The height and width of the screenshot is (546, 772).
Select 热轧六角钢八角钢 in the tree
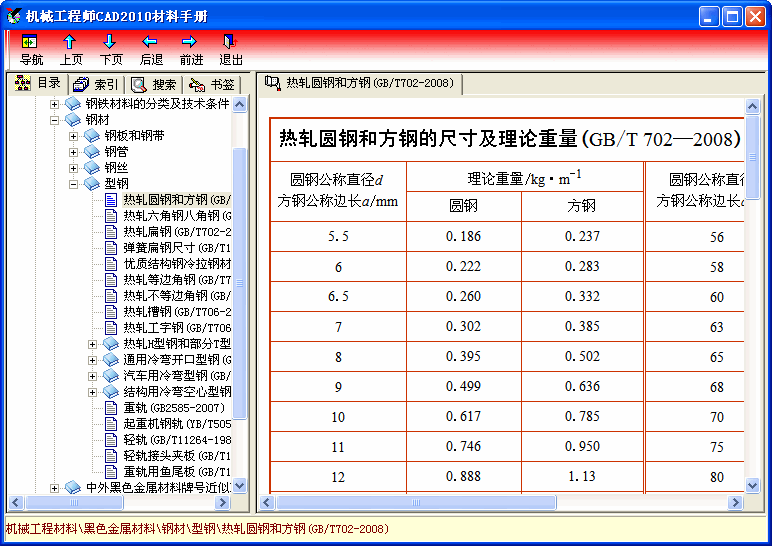click(177, 216)
